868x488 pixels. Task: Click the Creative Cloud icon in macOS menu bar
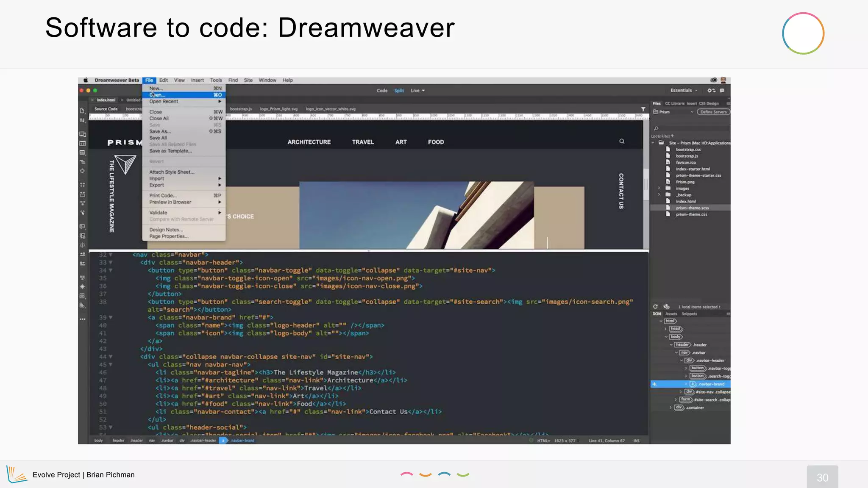(714, 80)
